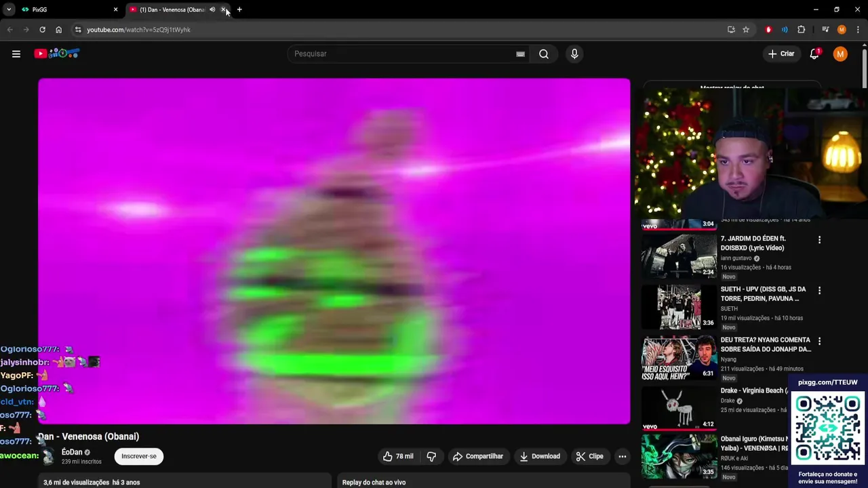
Task: Dislike the video with the thumbs-down
Action: click(431, 456)
